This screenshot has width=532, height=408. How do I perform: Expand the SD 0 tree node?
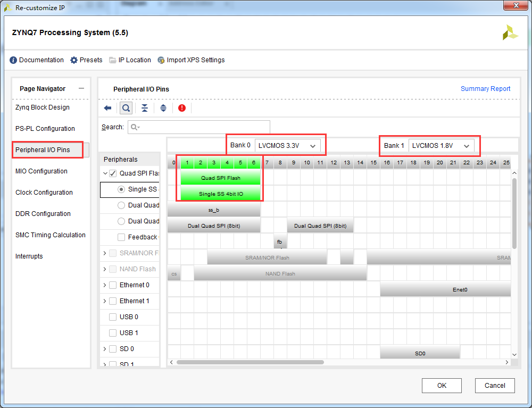point(104,348)
